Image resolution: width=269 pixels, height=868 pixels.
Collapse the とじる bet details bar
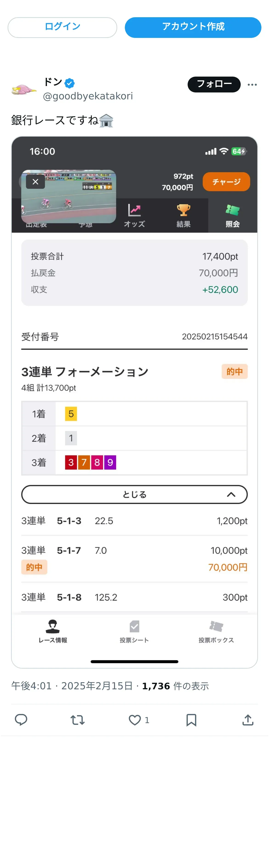134,494
